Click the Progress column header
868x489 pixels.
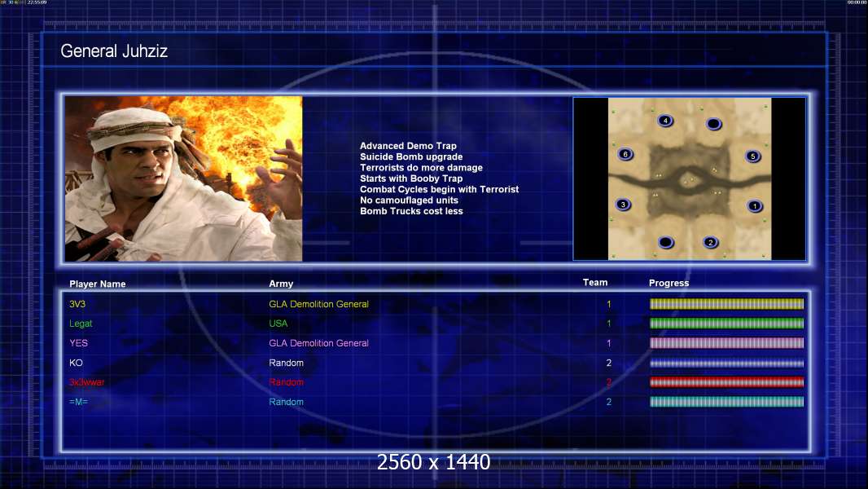(x=669, y=283)
